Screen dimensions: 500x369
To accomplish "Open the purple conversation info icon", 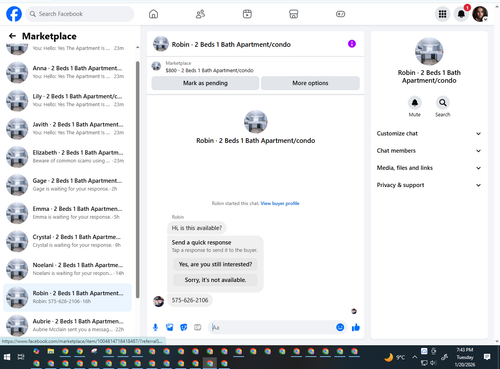I will pyautogui.click(x=352, y=44).
